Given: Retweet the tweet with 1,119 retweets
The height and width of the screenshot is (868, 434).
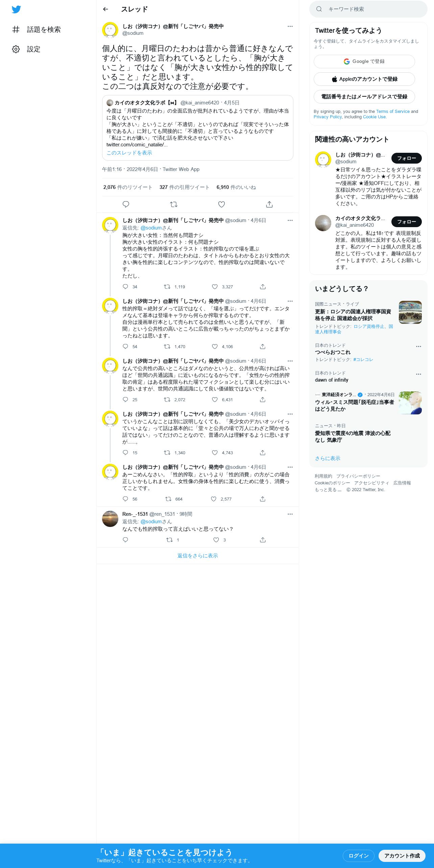Looking at the screenshot, I should (167, 287).
